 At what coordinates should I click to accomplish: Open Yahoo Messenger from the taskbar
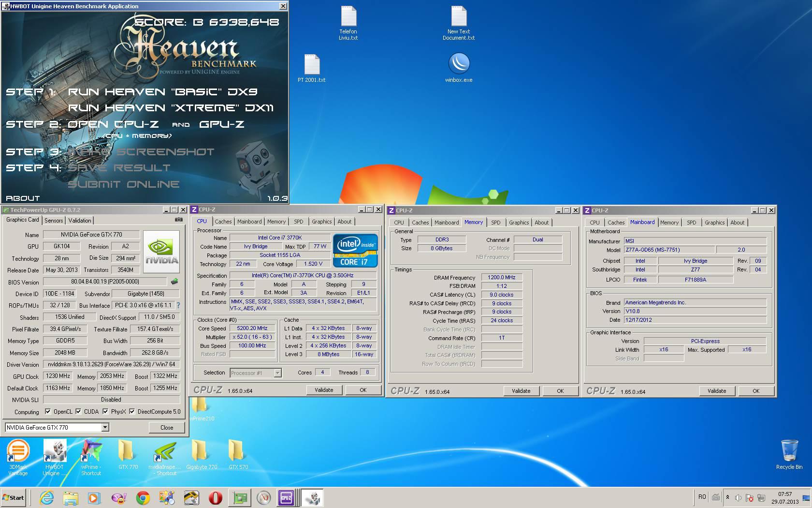[x=118, y=497]
